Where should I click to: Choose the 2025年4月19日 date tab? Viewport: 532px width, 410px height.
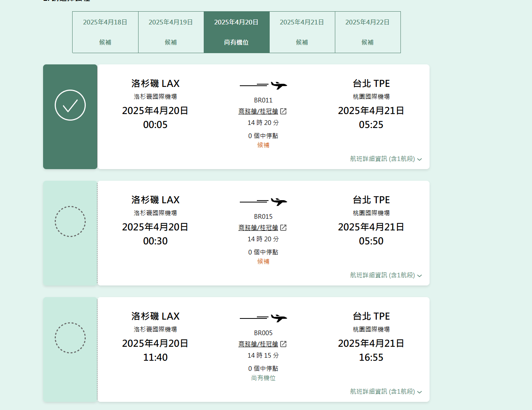pyautogui.click(x=171, y=32)
